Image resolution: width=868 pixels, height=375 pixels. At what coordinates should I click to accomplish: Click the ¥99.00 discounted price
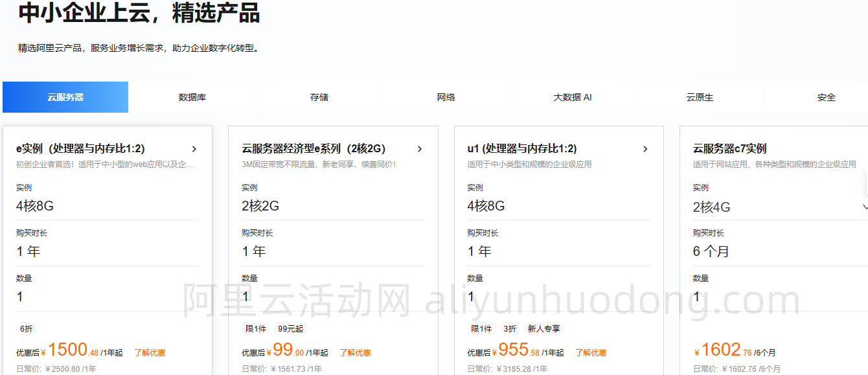pyautogui.click(x=285, y=350)
